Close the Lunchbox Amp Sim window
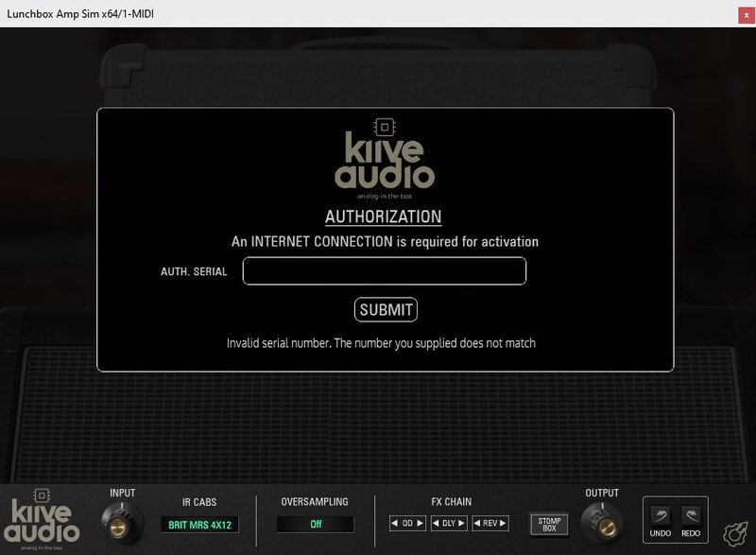 pyautogui.click(x=747, y=15)
